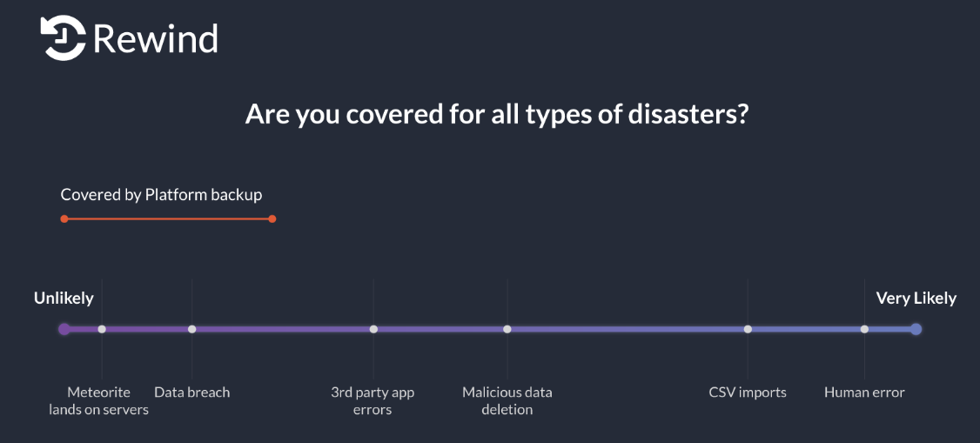Click the Malicious data deletion label
This screenshot has width=980, height=443.
pos(507,401)
